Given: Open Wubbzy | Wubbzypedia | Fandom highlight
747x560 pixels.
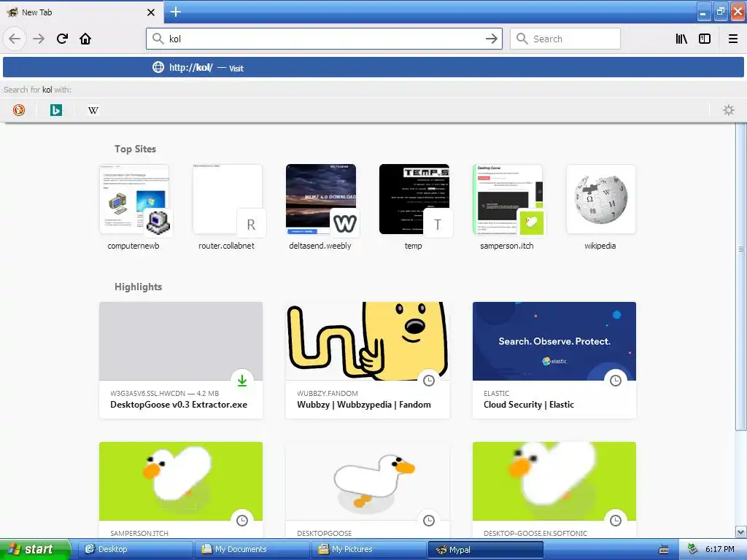Looking at the screenshot, I should pos(368,360).
